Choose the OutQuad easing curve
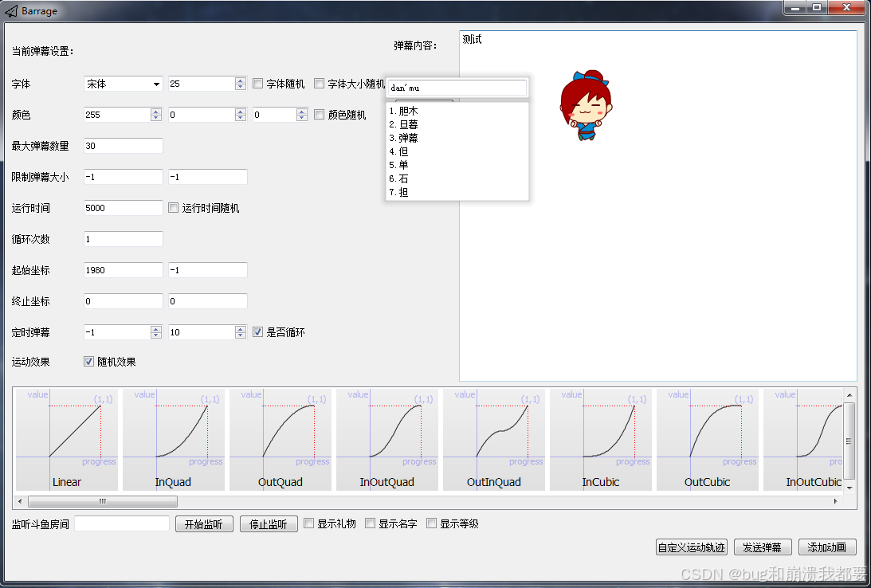The image size is (871, 588). (280, 439)
